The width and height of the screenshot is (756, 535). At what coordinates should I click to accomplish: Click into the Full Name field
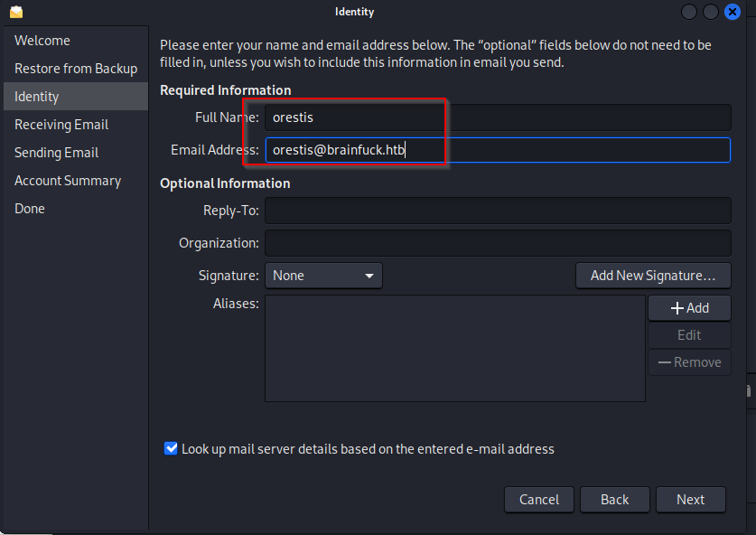[x=497, y=117]
